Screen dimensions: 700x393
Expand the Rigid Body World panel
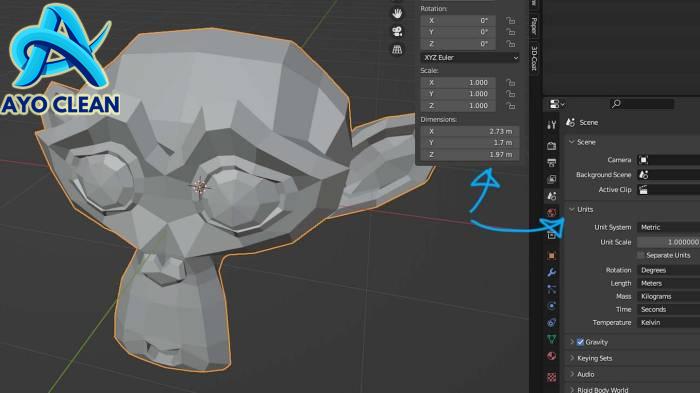(x=572, y=390)
